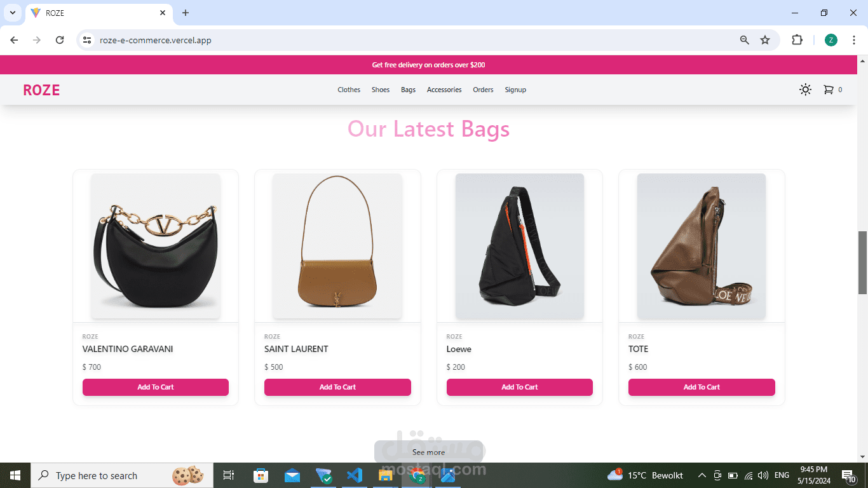
Task: Launch Microsoft Store from taskbar
Action: (261, 475)
